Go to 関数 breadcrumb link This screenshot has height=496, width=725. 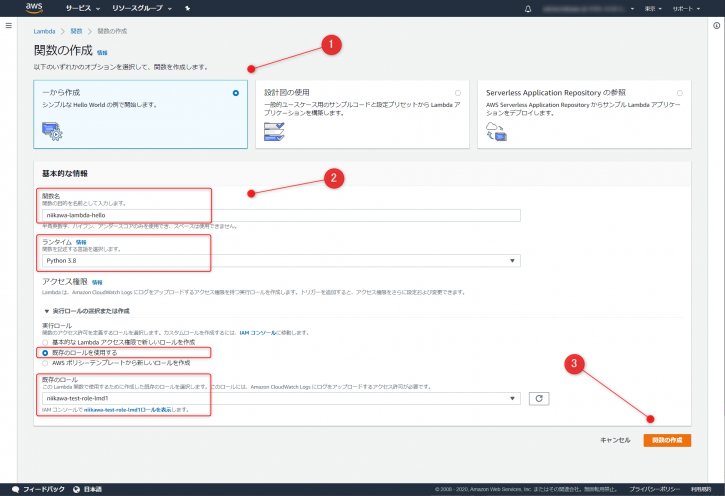(76, 31)
